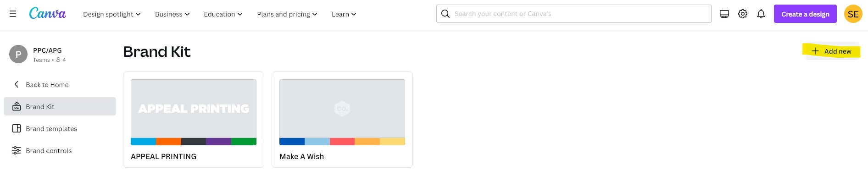Screen dimensions: 868x187
Task: Click the search magnifier icon
Action: (445, 14)
